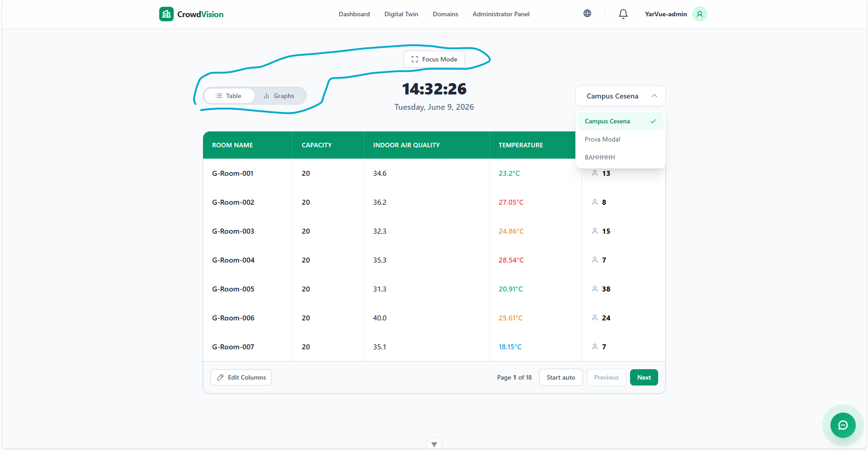The width and height of the screenshot is (868, 451).
Task: Open the chat support bubble icon
Action: tap(843, 425)
